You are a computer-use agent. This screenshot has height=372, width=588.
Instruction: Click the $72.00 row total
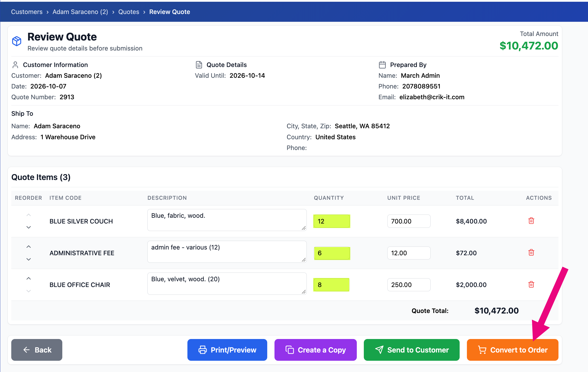tap(466, 253)
